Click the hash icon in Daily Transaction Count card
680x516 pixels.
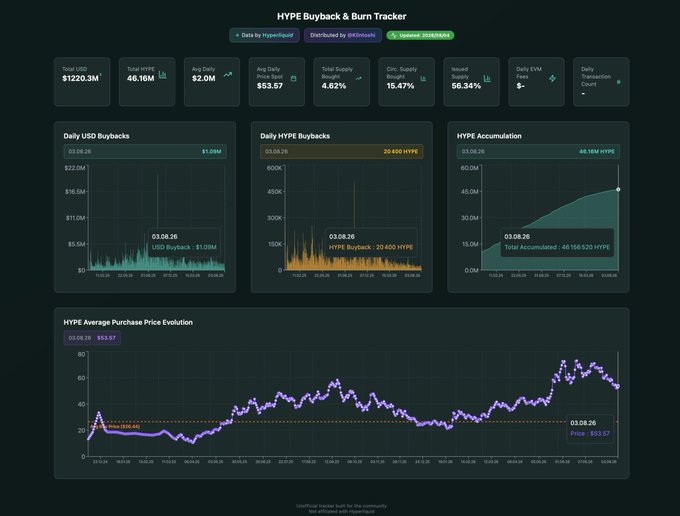point(619,82)
